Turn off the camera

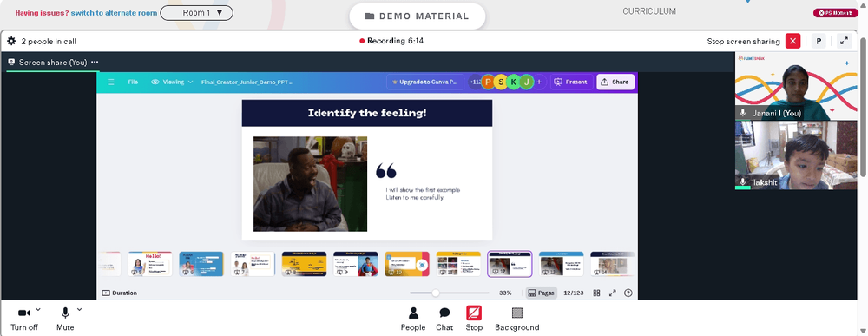[x=24, y=319]
